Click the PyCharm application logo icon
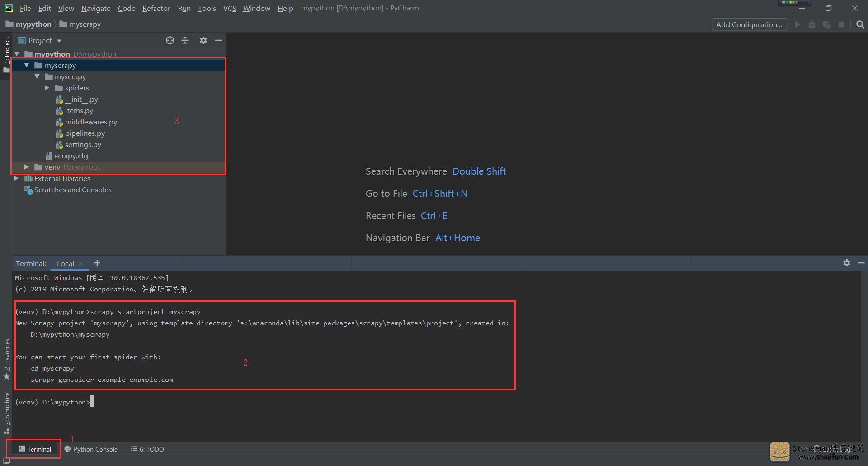This screenshot has height=466, width=868. coord(9,8)
